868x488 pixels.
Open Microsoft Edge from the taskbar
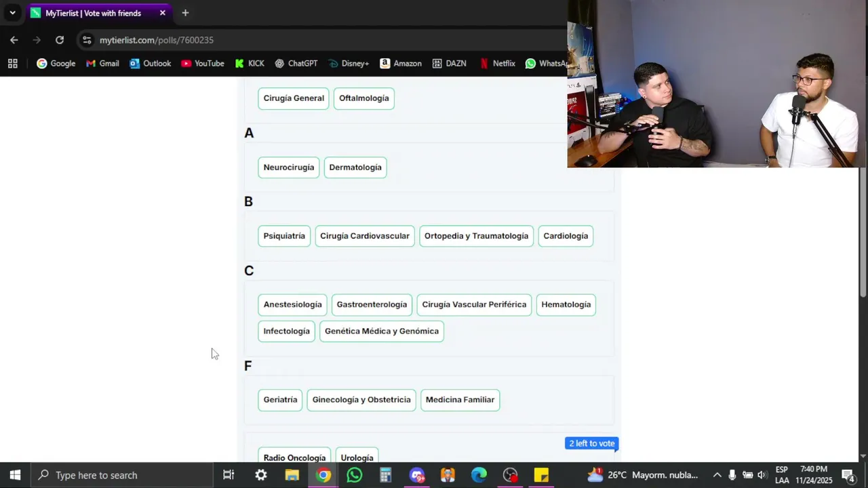(x=479, y=475)
